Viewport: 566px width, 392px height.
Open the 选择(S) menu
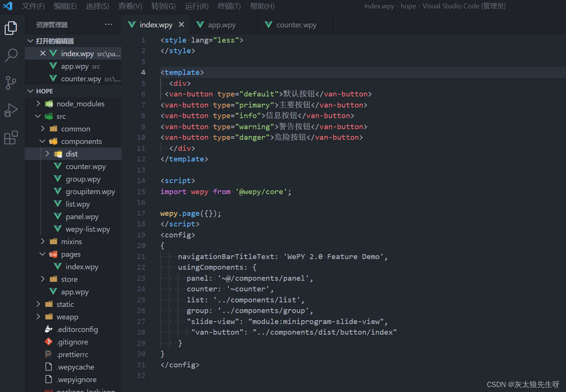click(x=98, y=6)
